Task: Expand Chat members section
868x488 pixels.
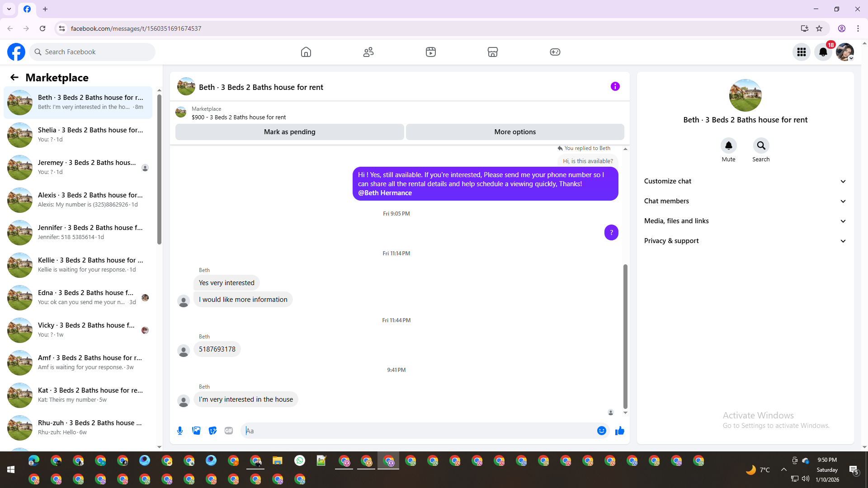Action: pyautogui.click(x=745, y=201)
